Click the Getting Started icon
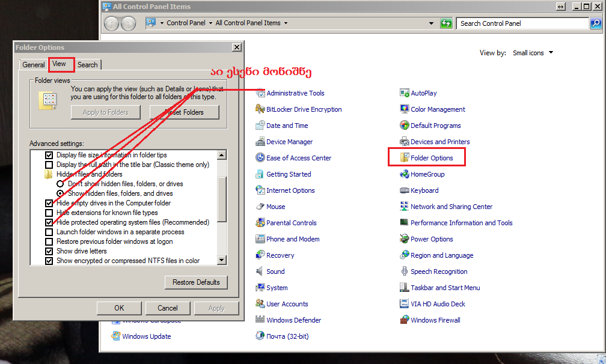Viewport: 606px width, 364px height. pyautogui.click(x=260, y=174)
